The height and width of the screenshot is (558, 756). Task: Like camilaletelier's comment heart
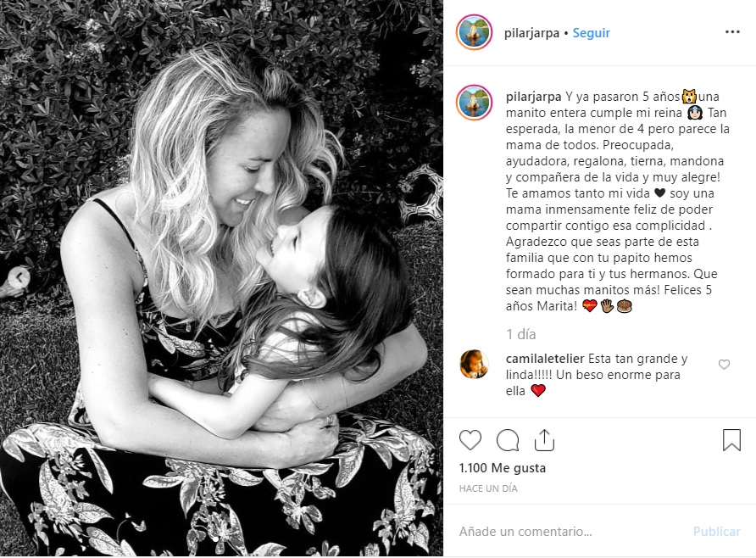click(724, 365)
